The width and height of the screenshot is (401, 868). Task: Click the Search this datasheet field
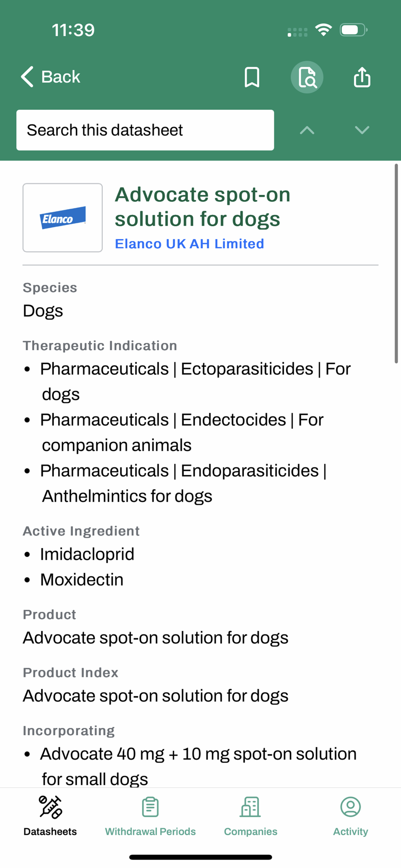(145, 130)
